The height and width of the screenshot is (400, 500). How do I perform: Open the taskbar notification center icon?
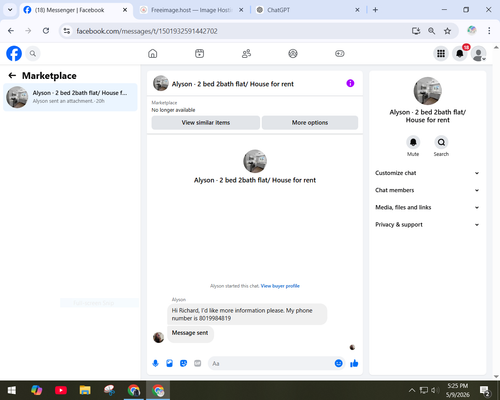coord(484,390)
